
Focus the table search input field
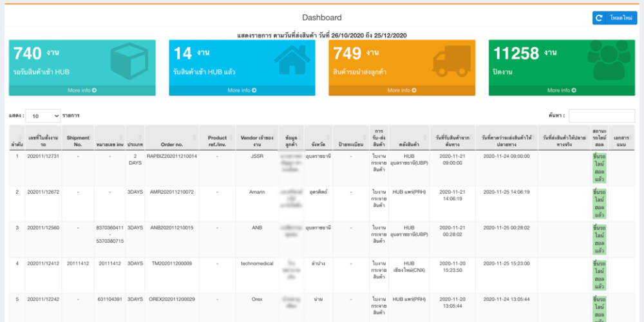601,116
